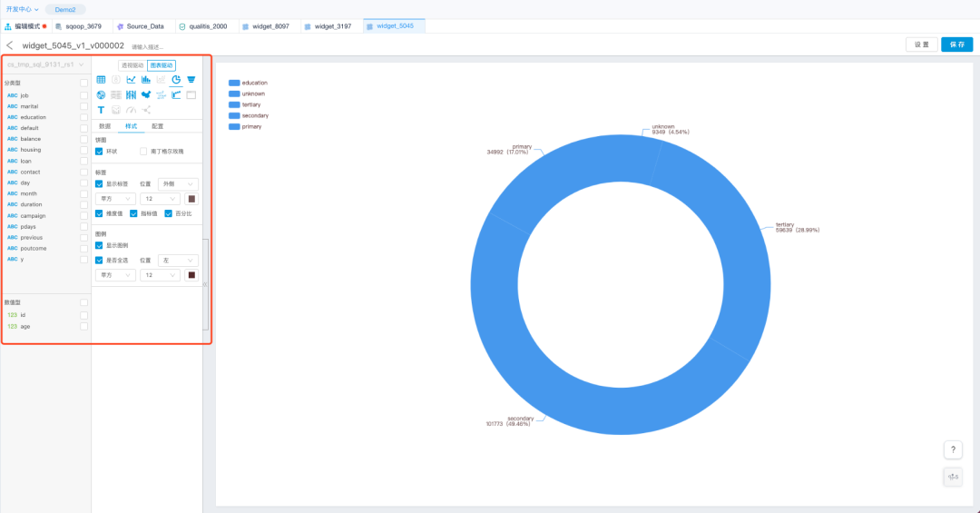
Task: Select the pie chart type icon
Action: click(176, 80)
